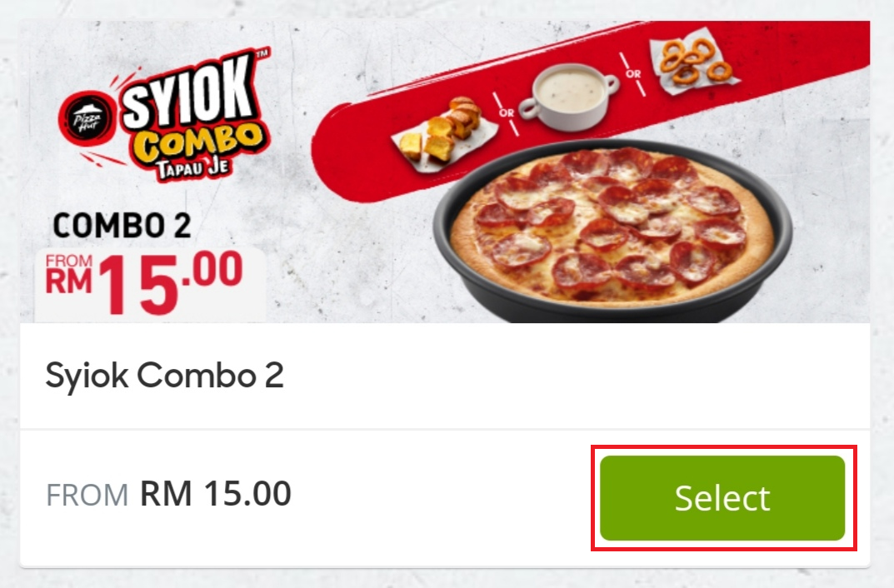
Task: Click the COMBO 2 banner heading
Action: coord(122,225)
